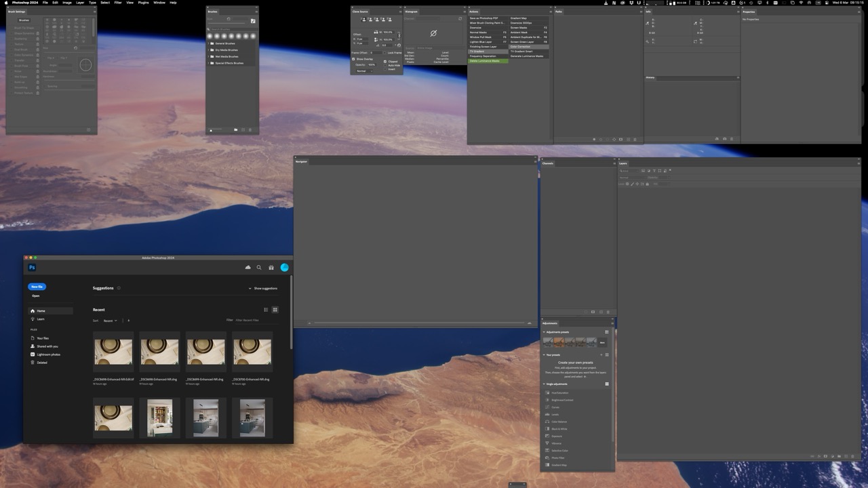Screen dimensions: 868x488
Task: Open cloud documents from the home screen
Action: (x=248, y=267)
